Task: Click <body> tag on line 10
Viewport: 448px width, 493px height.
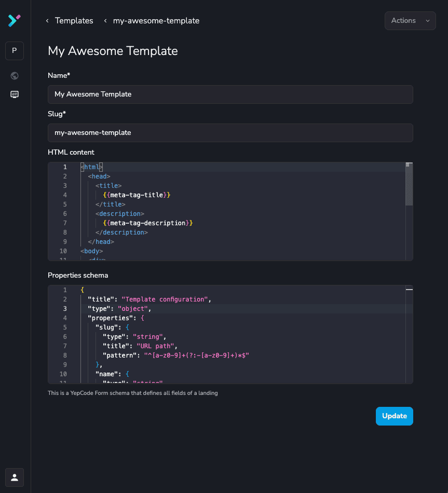Action: (91, 251)
